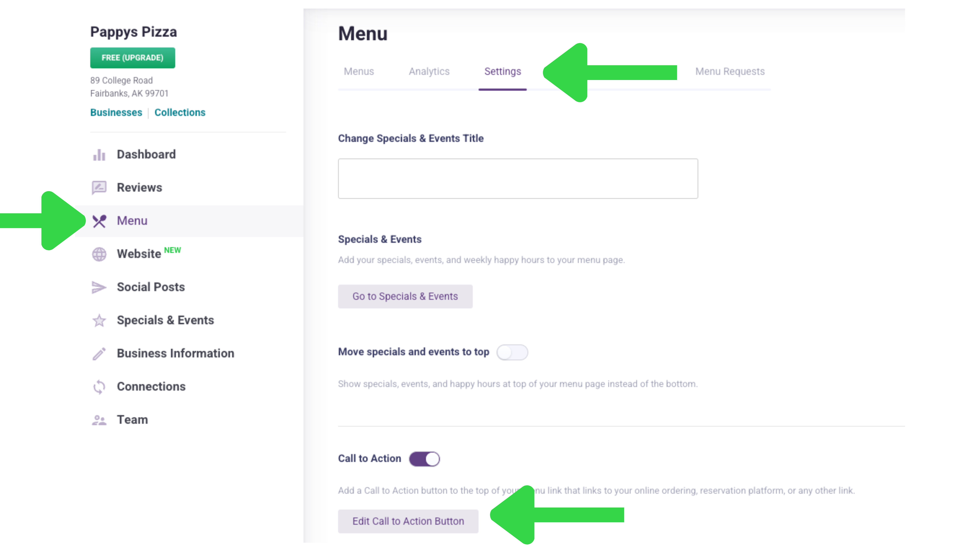Switch to the Analytics tab

(429, 72)
